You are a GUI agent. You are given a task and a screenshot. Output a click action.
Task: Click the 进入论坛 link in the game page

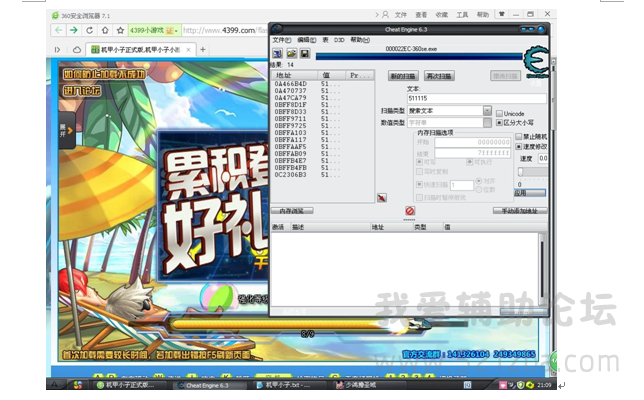point(82,90)
